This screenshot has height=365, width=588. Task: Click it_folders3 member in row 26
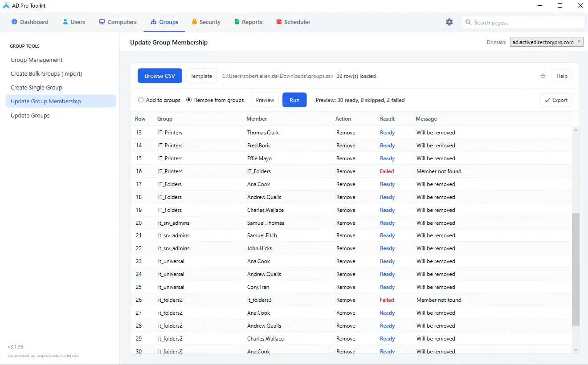coord(259,300)
